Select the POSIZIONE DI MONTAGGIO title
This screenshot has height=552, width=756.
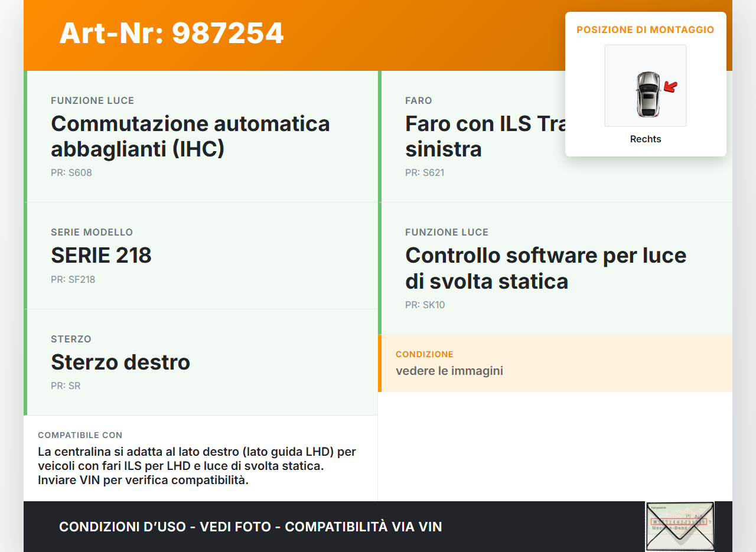645,30
